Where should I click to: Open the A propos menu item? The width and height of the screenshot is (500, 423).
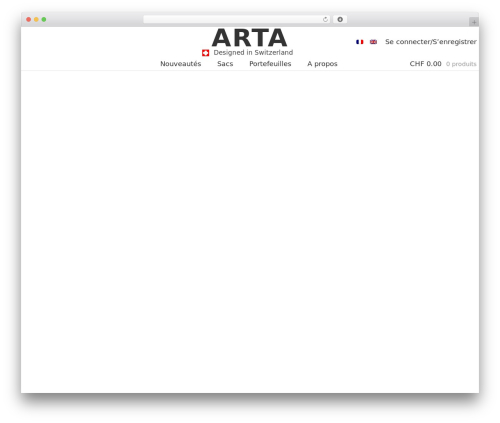pyautogui.click(x=322, y=64)
